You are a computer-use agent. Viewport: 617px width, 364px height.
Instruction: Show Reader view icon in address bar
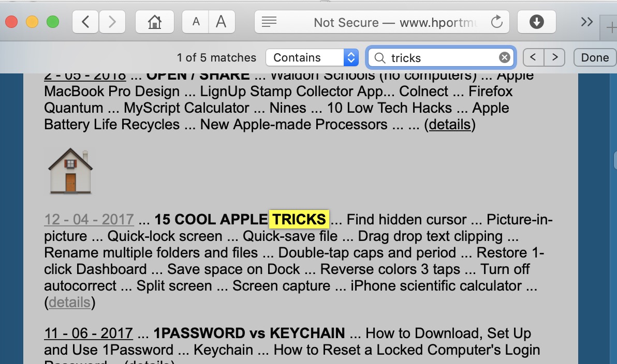[x=269, y=22]
